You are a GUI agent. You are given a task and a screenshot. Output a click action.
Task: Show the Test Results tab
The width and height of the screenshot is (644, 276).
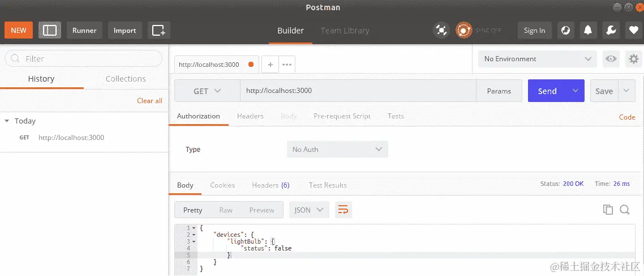tap(328, 185)
